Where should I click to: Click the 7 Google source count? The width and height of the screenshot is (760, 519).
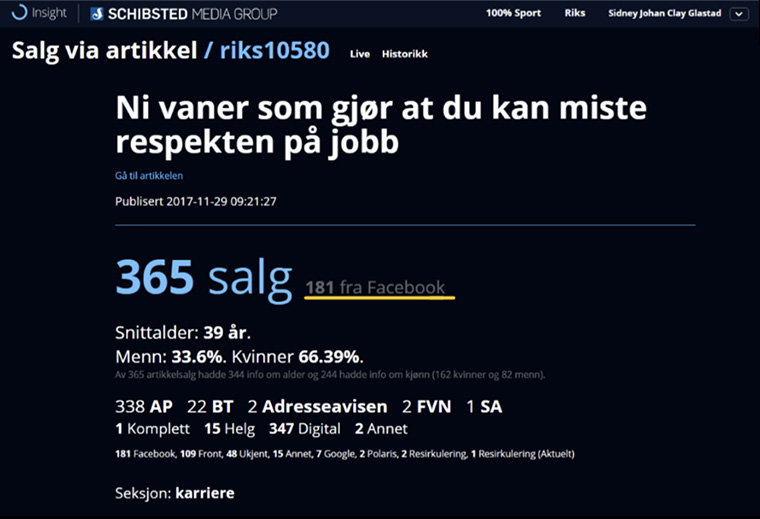pyautogui.click(x=336, y=454)
